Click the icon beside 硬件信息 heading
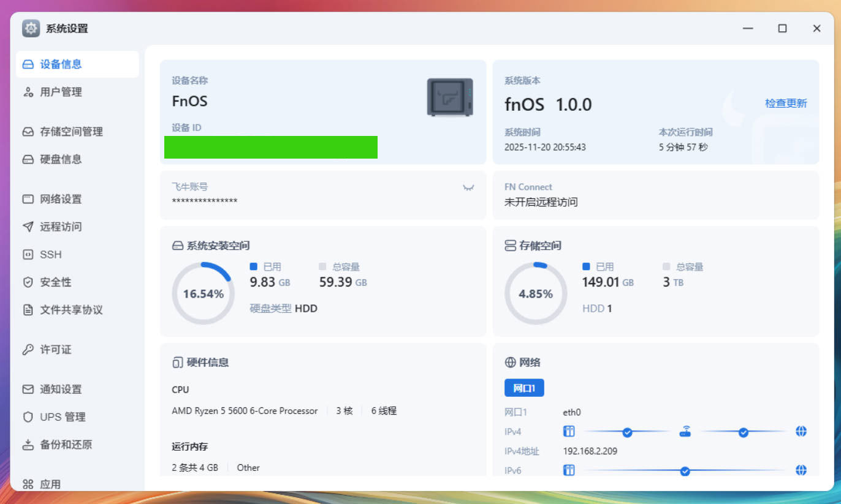Image resolution: width=841 pixels, height=504 pixels. (178, 363)
